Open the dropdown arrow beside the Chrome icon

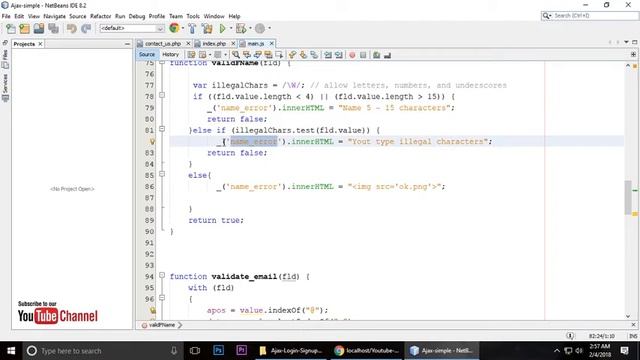coord(182,28)
